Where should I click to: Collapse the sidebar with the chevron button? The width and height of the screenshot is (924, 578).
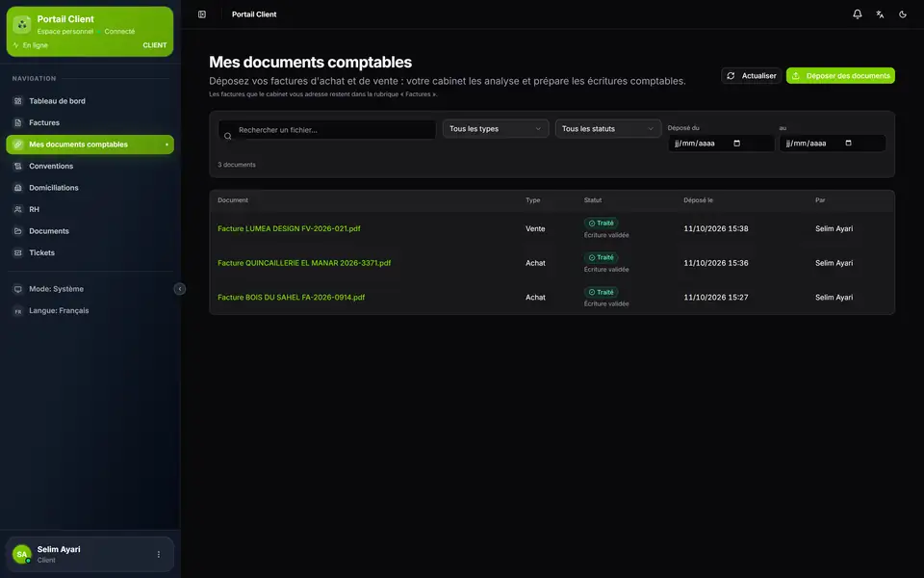point(180,289)
